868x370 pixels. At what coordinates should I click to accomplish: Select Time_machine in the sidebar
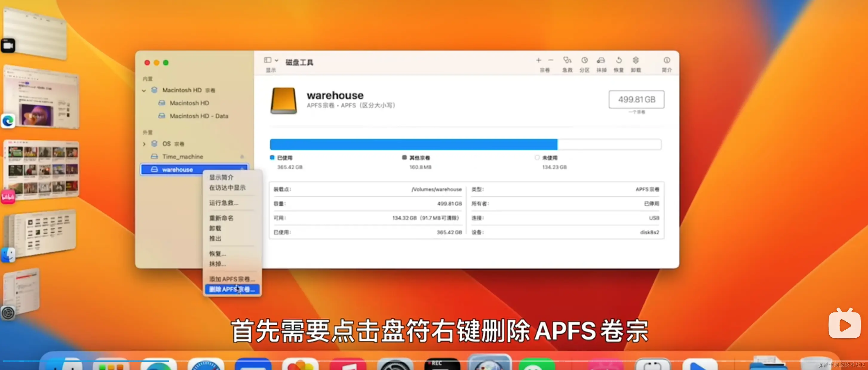tap(184, 156)
